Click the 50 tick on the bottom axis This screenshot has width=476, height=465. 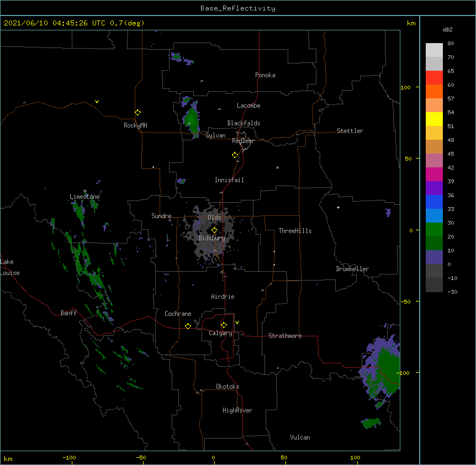(284, 457)
